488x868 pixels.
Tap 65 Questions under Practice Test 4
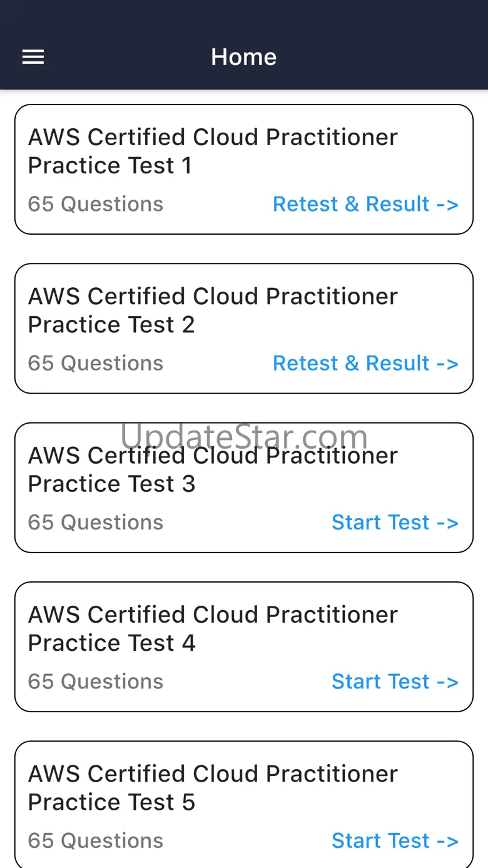pyautogui.click(x=96, y=681)
